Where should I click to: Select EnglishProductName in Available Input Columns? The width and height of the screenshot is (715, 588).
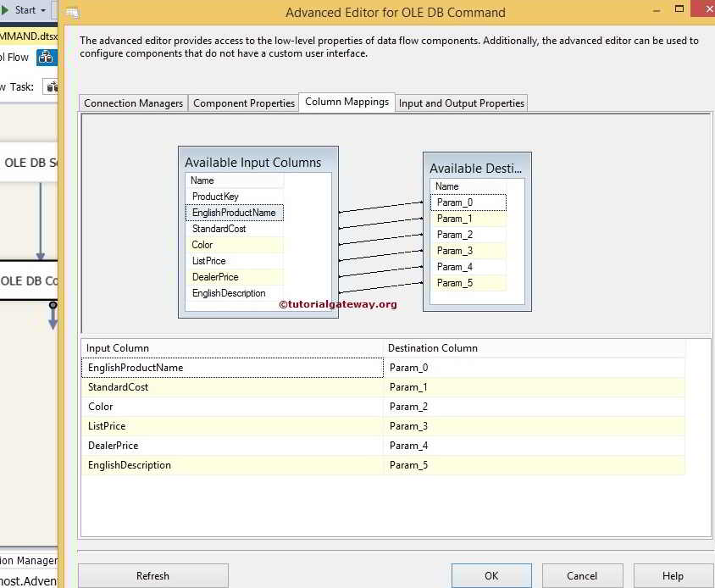point(235,213)
